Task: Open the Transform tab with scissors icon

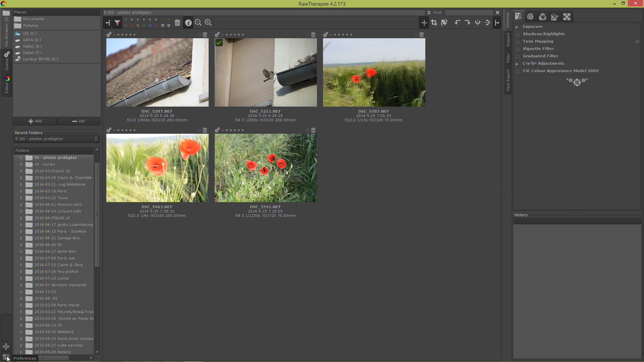Action: coord(554,17)
